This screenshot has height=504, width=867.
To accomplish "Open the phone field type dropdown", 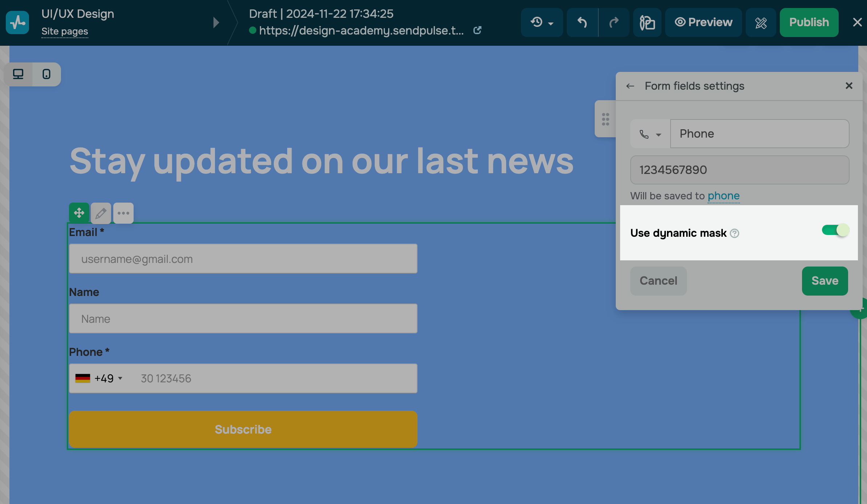I will [x=650, y=134].
